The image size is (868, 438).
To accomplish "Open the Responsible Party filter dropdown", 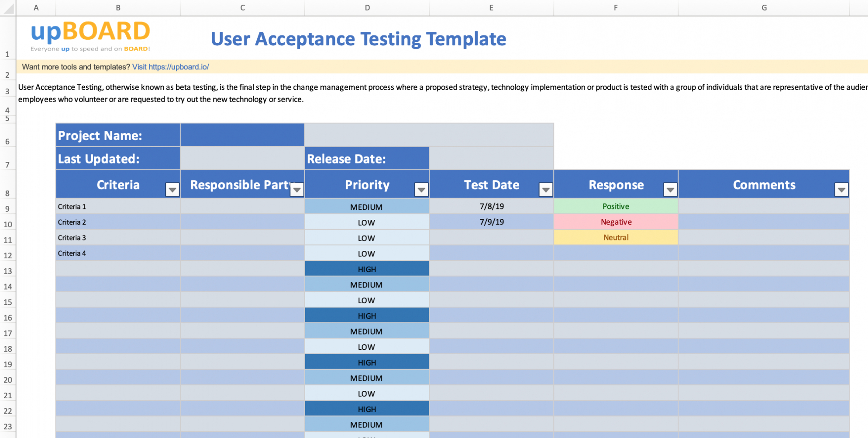I will point(297,189).
